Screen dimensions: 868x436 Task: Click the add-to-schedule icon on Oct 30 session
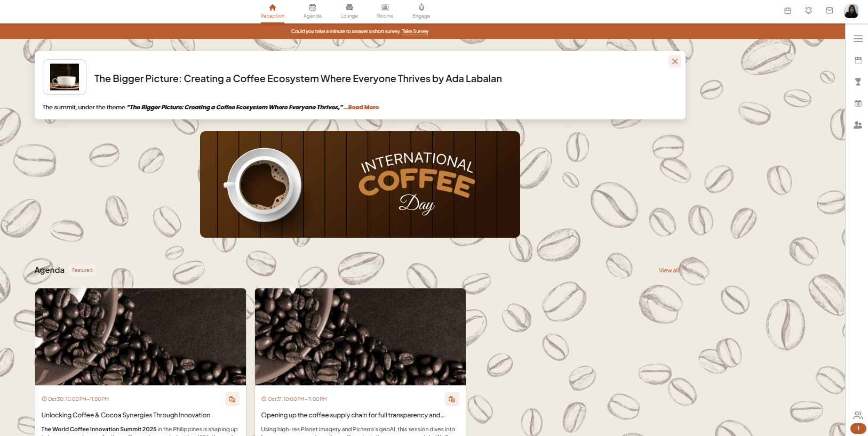(232, 399)
